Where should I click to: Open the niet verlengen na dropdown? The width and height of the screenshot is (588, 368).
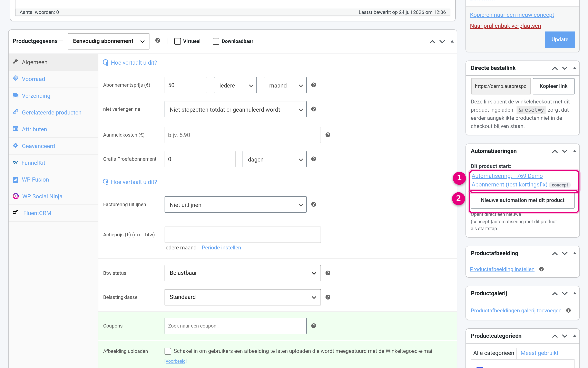coord(235,109)
